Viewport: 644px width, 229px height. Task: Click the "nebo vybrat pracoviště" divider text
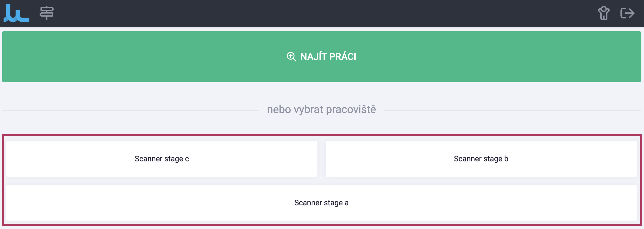point(321,110)
